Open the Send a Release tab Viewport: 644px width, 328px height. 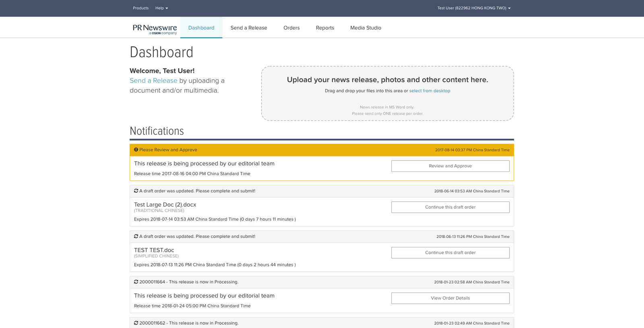249,28
